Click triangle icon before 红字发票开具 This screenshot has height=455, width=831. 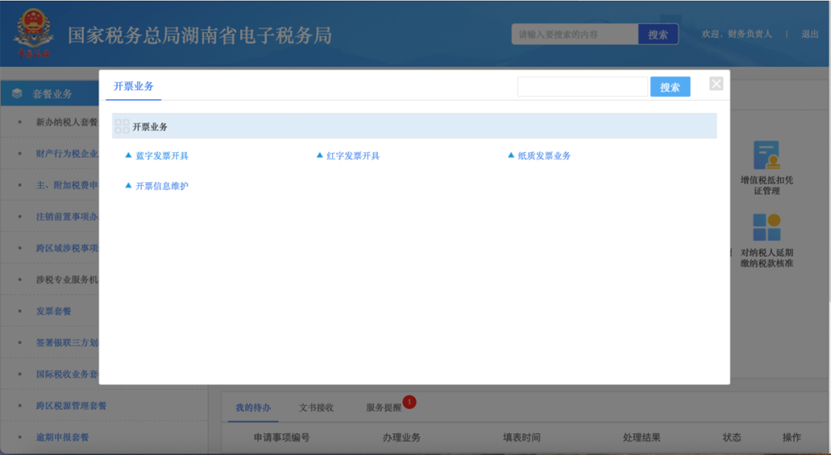tap(320, 155)
